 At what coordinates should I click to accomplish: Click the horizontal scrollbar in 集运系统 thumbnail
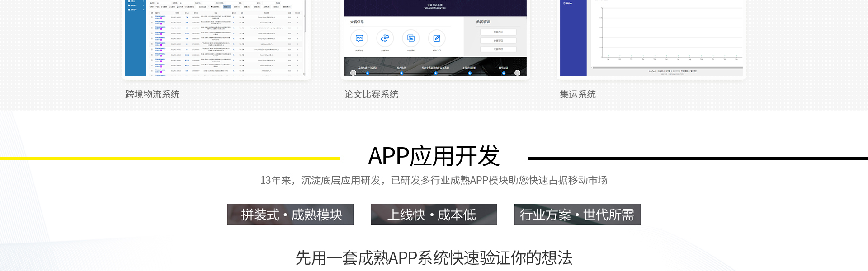click(667, 68)
